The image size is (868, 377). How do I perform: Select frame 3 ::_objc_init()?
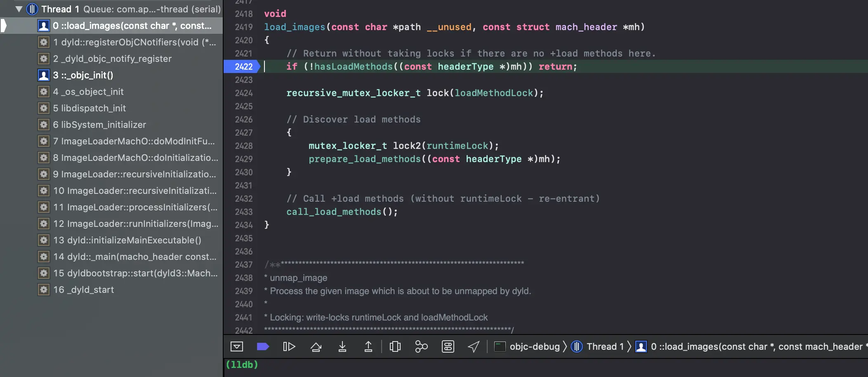111,75
